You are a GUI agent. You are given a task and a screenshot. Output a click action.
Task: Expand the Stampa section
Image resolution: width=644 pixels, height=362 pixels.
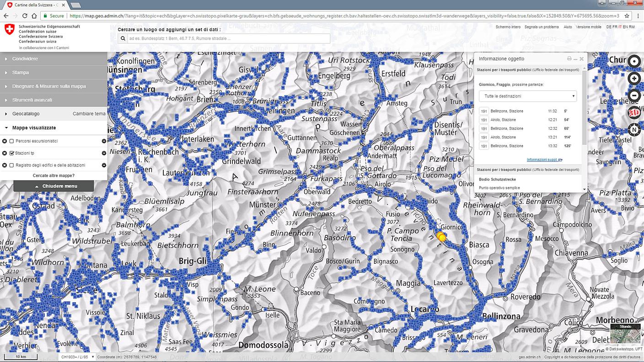coord(54,72)
